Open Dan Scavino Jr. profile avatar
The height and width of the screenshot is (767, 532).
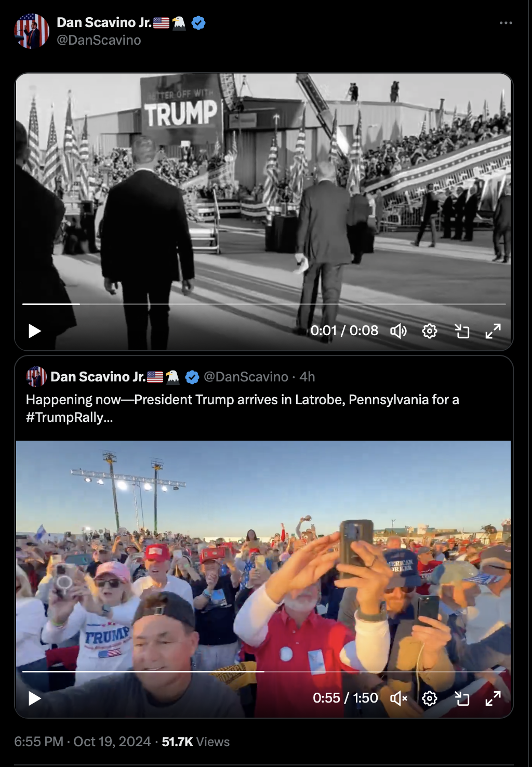point(32,31)
